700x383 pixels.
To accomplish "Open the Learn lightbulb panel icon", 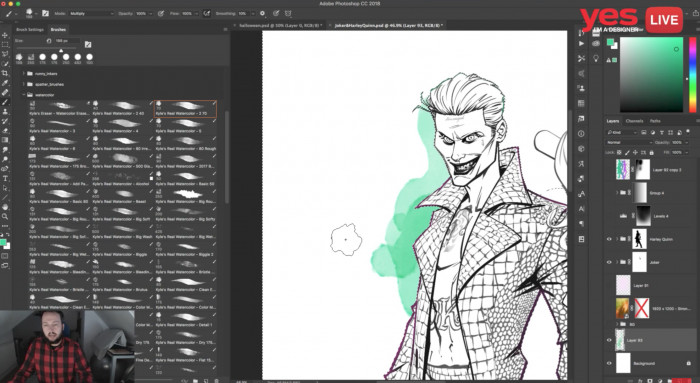I will (x=596, y=58).
